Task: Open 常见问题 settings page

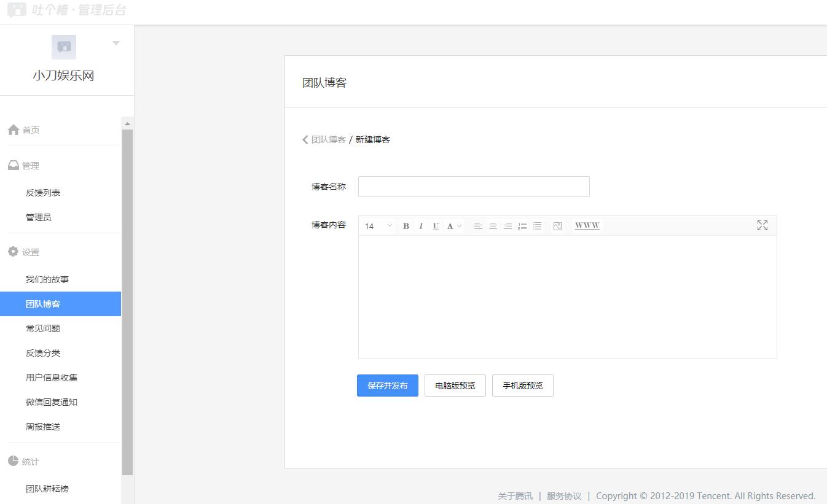Action: tap(43, 328)
